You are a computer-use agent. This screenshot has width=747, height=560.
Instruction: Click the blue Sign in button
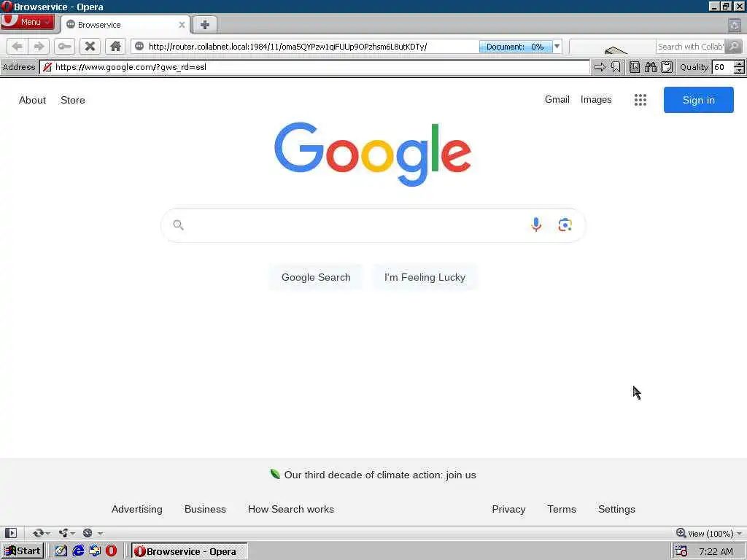[x=698, y=100]
